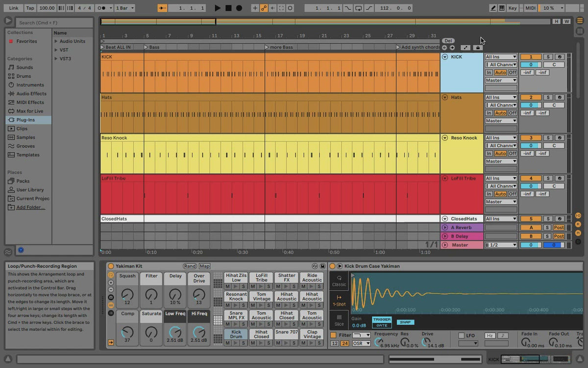Open the OSR filter slope dropdown in Simpler
Screen dimensions: 588x368
[361, 343]
